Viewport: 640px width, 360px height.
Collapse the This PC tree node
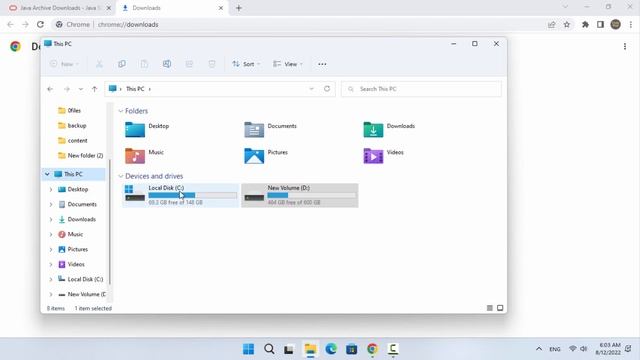47,174
